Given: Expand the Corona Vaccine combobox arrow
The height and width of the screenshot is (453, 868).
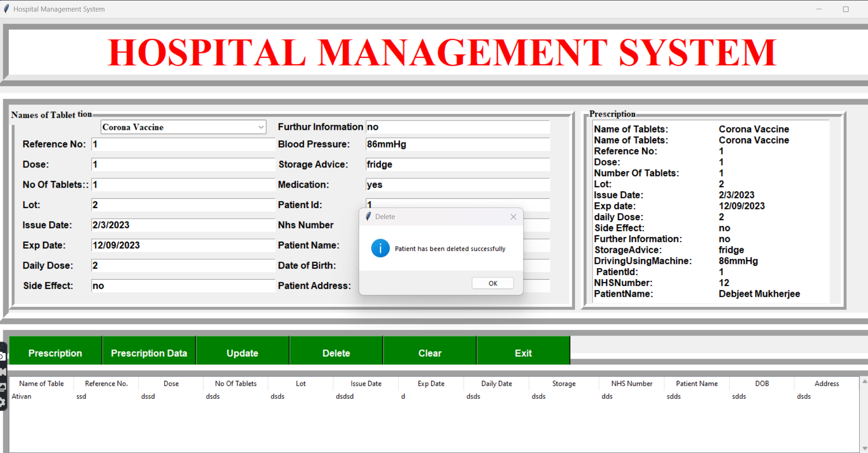Looking at the screenshot, I should click(261, 127).
